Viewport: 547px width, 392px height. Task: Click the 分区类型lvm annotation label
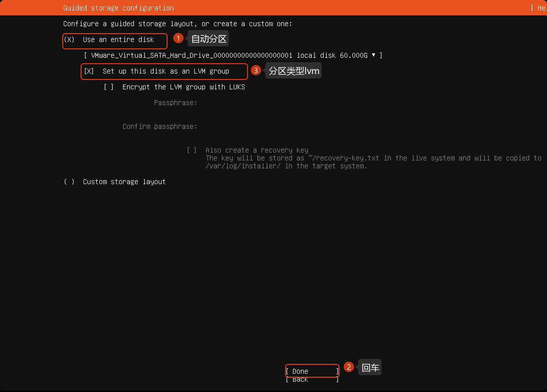[294, 71]
